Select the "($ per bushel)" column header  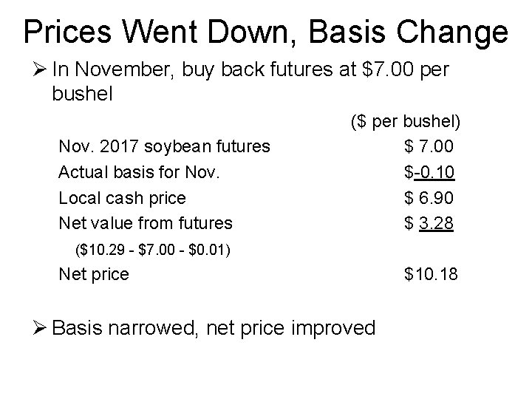(403, 120)
